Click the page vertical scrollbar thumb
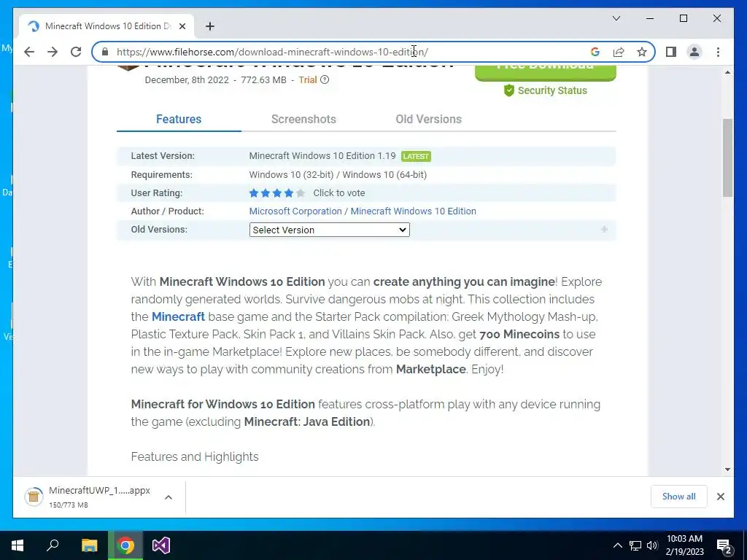This screenshot has width=747, height=560. [x=727, y=157]
